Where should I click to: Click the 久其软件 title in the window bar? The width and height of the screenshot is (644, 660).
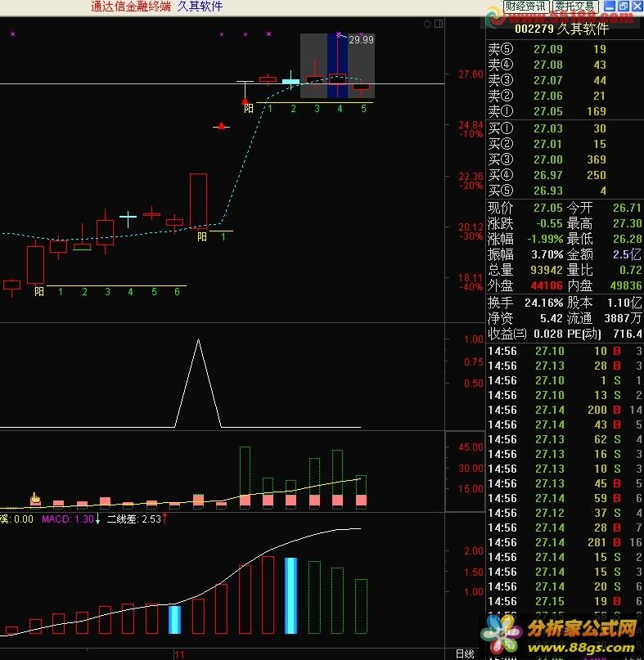200,7
